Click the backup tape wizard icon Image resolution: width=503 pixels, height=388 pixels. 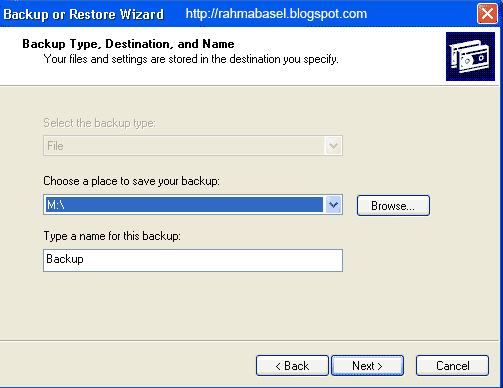click(x=470, y=56)
